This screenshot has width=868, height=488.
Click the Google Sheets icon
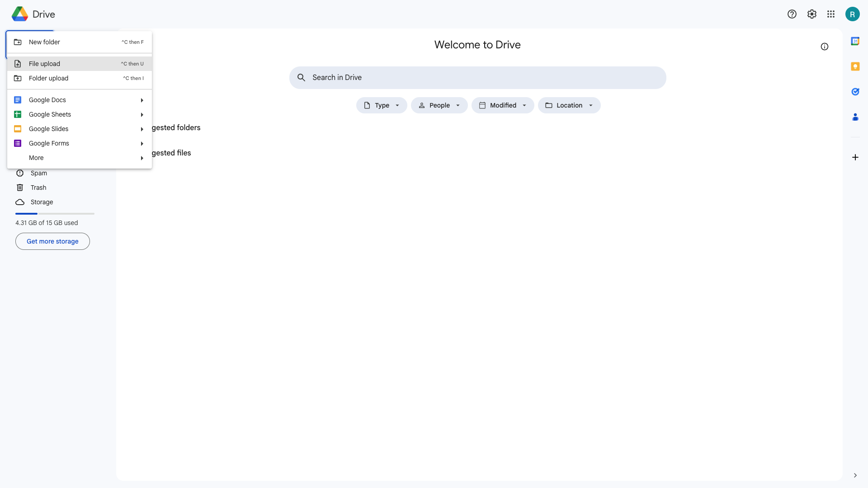18,114
